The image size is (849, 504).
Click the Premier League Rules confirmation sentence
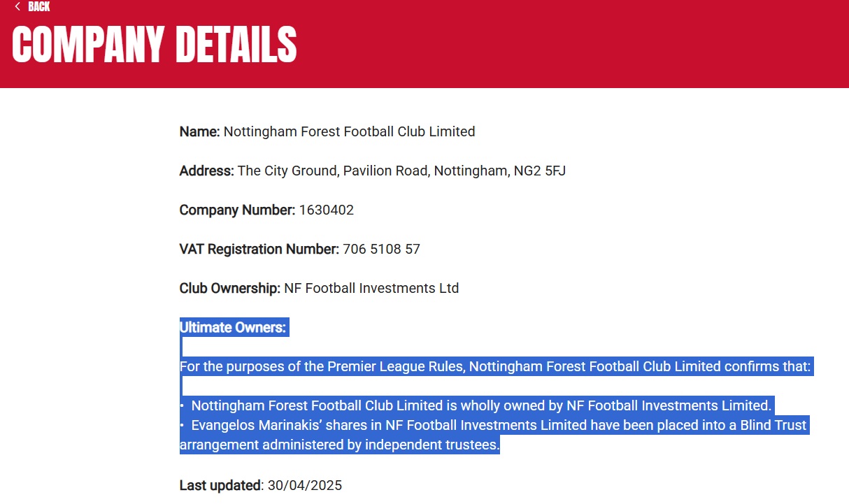pyautogui.click(x=495, y=366)
